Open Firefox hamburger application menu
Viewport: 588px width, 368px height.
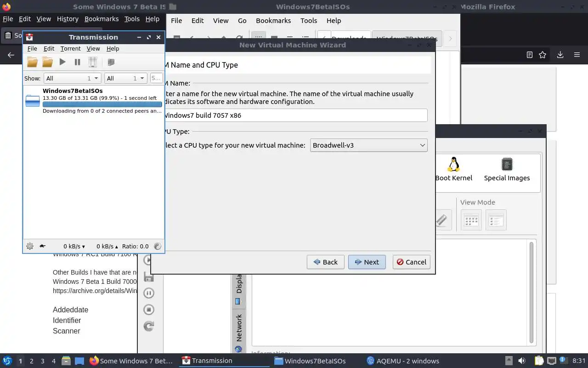tap(577, 55)
